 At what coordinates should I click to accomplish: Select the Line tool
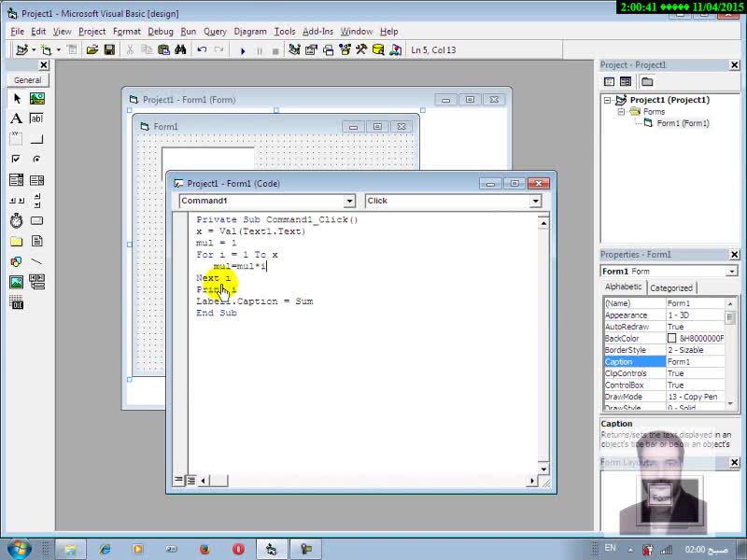pos(36,261)
